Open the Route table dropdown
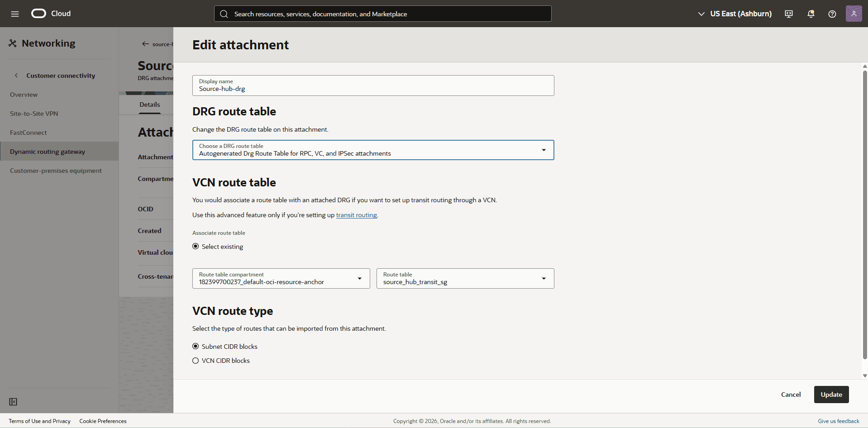Image resolution: width=868 pixels, height=428 pixels. coord(465,278)
